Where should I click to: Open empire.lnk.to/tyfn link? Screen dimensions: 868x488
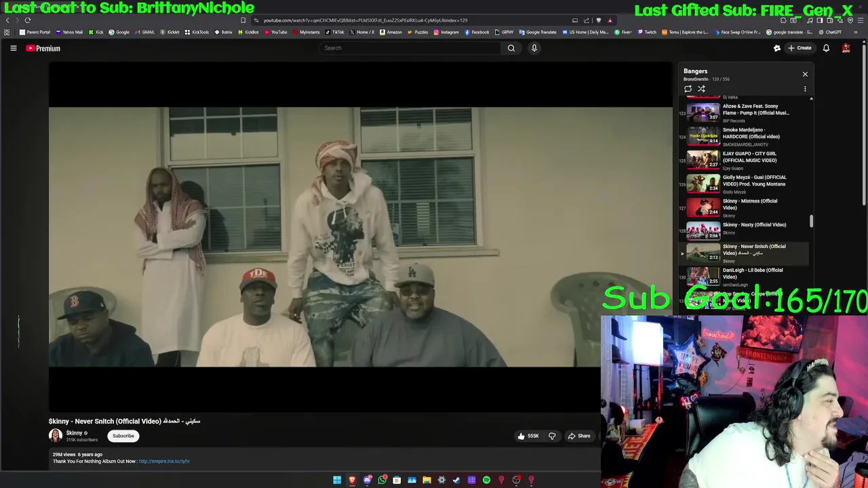coord(164,462)
